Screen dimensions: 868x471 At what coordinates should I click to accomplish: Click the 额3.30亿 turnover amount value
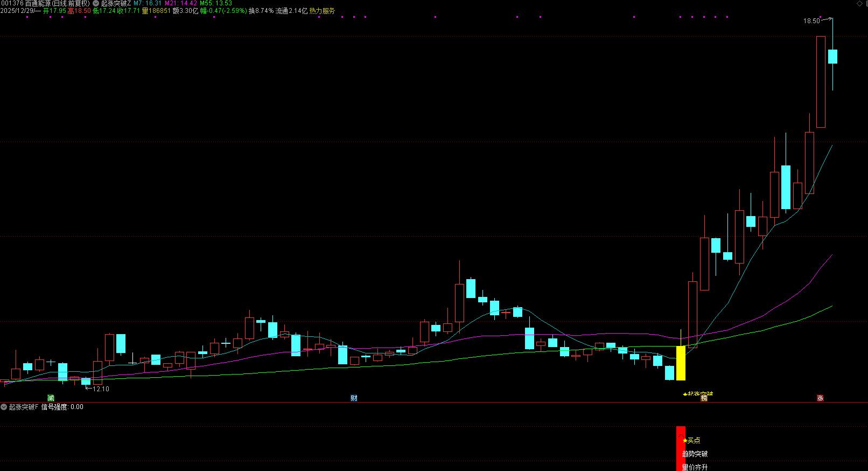[x=185, y=11]
